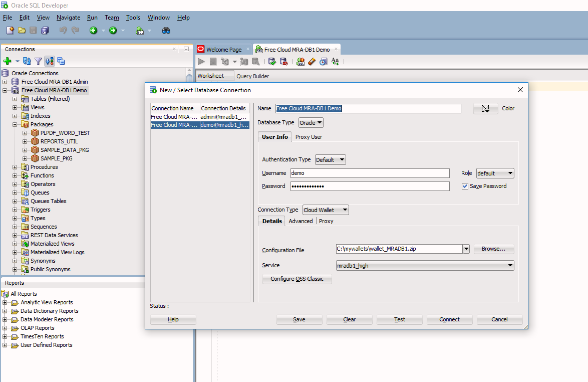Switch to the Advanced connection tab
The height and width of the screenshot is (382, 588).
pyautogui.click(x=301, y=221)
